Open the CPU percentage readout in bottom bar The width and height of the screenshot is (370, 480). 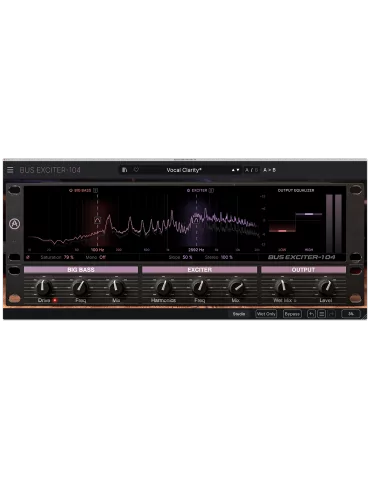(351, 314)
